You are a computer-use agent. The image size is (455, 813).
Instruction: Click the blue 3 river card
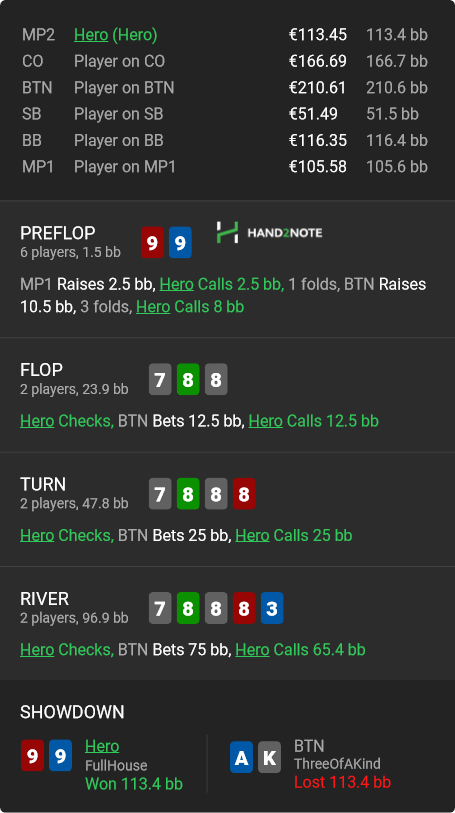272,608
